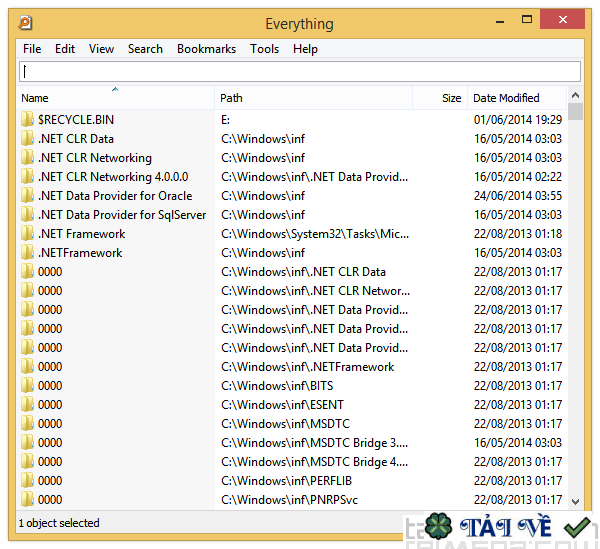Open the File menu
This screenshot has width=600, height=549.
[x=32, y=49]
